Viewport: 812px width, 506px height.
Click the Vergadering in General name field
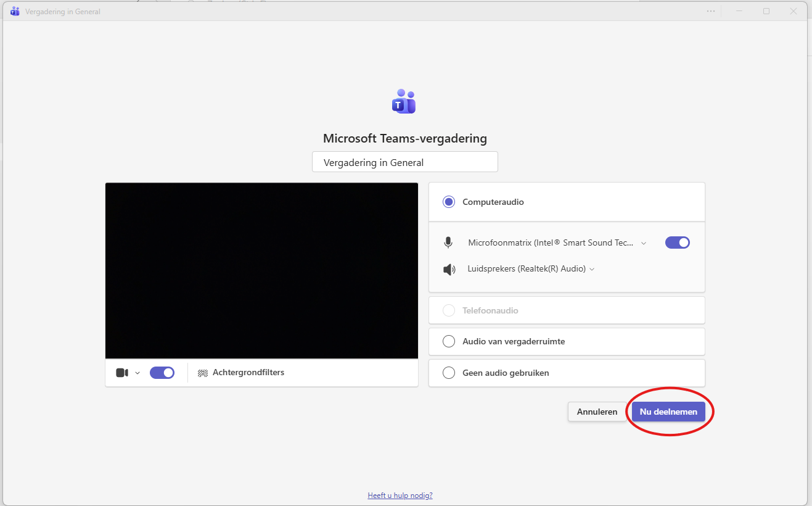(404, 162)
